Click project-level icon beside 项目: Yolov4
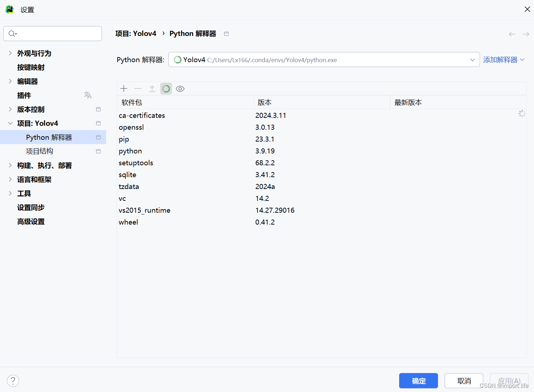 98,123
